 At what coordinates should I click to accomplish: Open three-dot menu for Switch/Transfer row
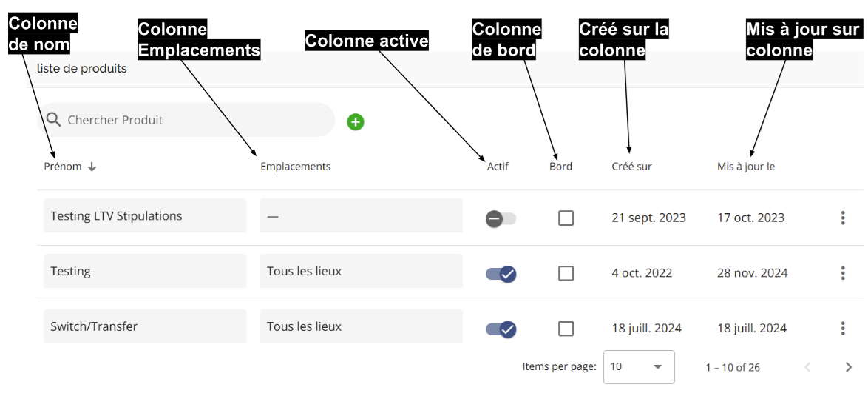(x=843, y=329)
